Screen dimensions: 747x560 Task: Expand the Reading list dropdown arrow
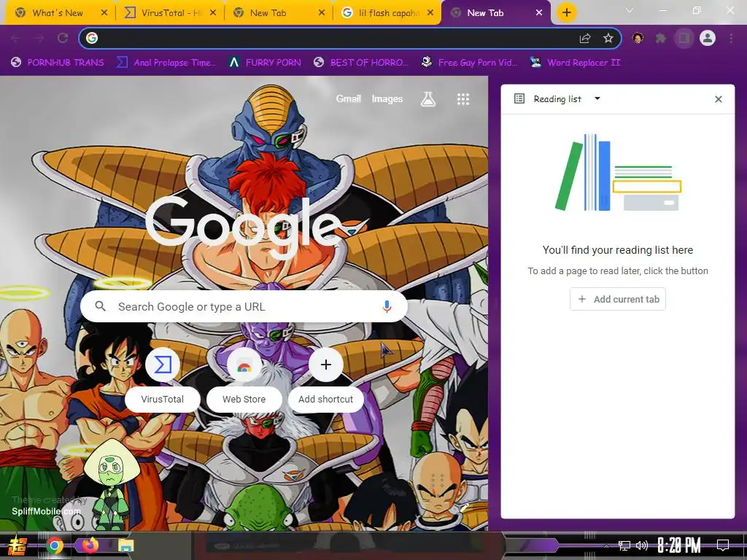click(x=597, y=98)
